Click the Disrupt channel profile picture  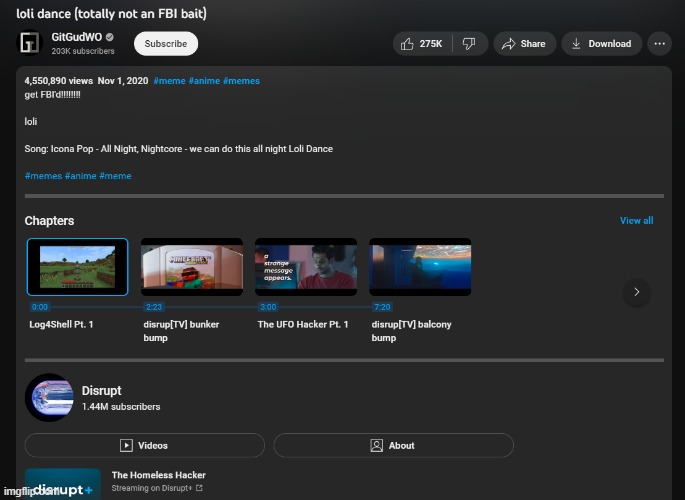48,398
